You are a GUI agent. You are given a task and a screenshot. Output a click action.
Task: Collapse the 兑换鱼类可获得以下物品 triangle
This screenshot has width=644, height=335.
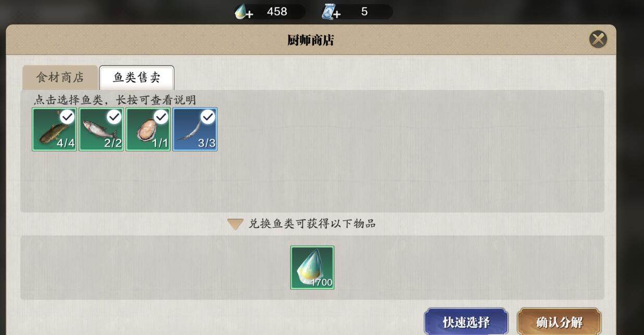(x=235, y=224)
